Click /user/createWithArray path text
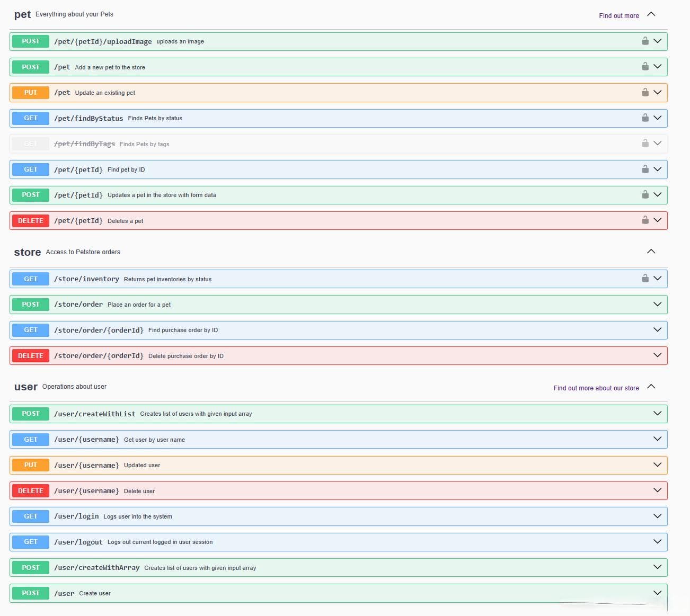 click(97, 567)
